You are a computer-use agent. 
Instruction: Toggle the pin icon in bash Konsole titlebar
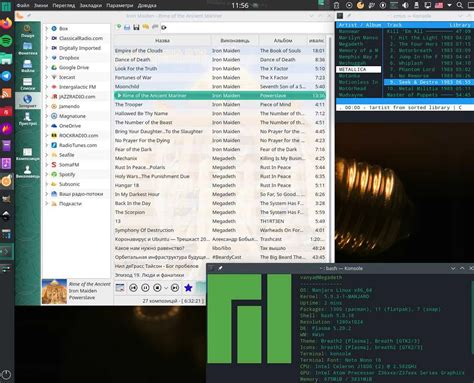pos(220,268)
